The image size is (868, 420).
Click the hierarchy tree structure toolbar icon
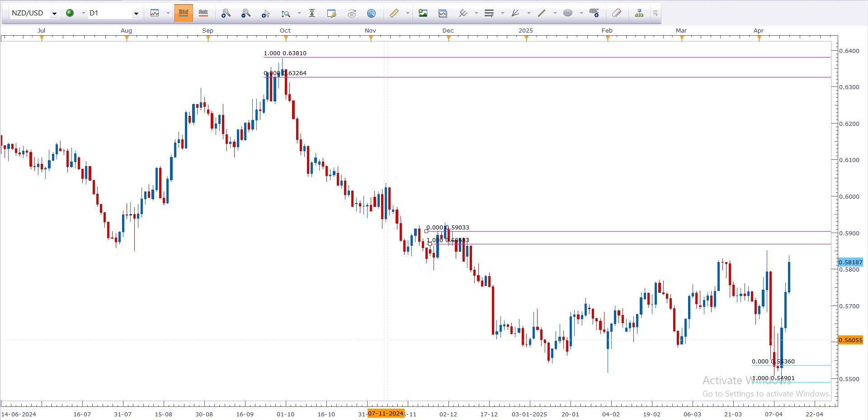click(x=639, y=13)
